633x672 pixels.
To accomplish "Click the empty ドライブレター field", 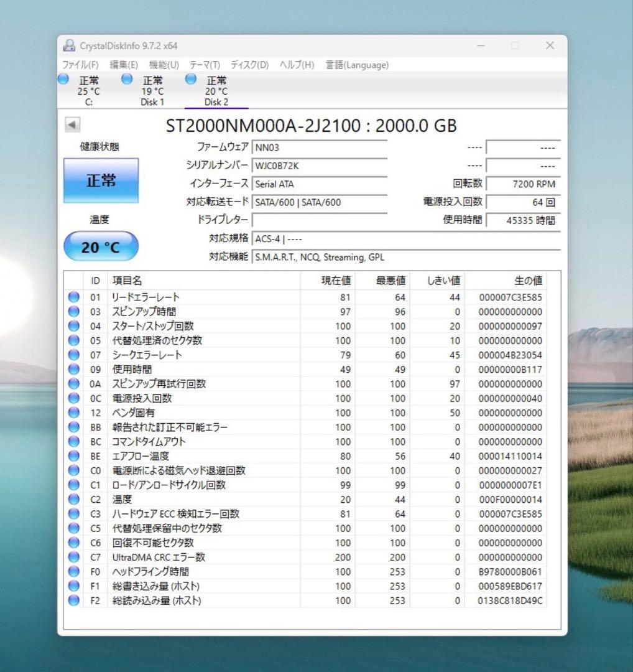I will tap(320, 220).
